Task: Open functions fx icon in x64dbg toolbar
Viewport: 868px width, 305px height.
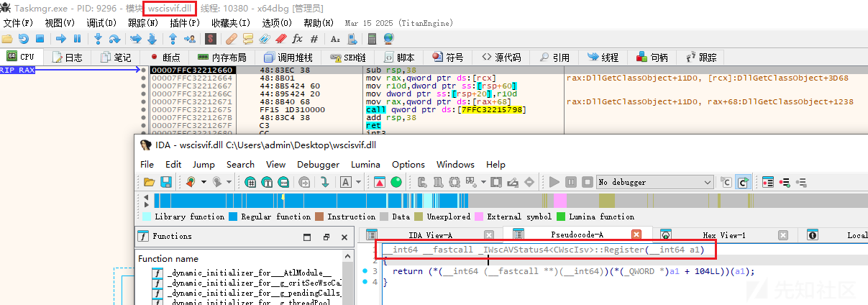Action: (297, 39)
